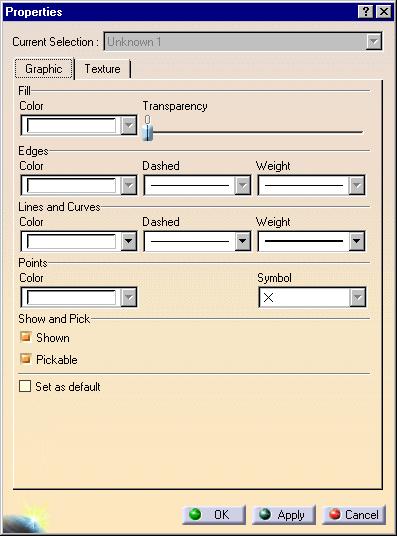Screen dimensions: 397x536
Task: Open the Points Symbol dropdown
Action: click(x=358, y=297)
